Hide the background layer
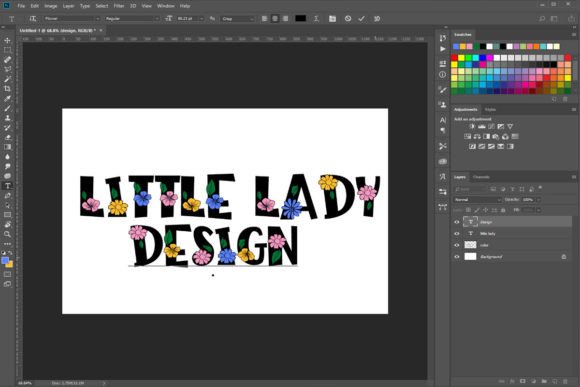This screenshot has height=387, width=580. click(x=457, y=256)
